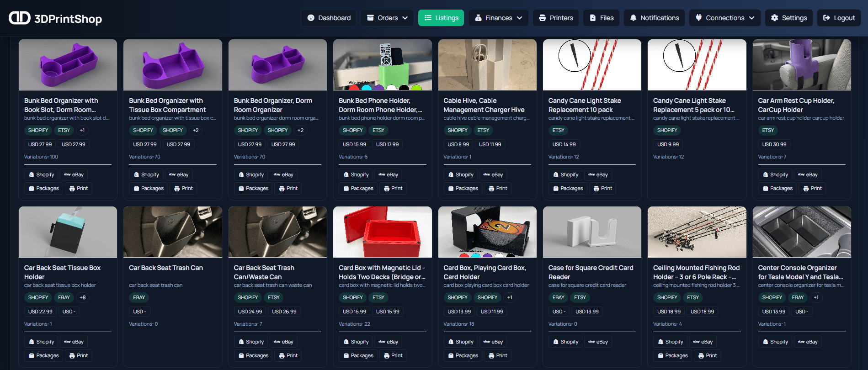Click Packages on Bunk Bed Phone Holder card
868x370 pixels.
(357, 188)
